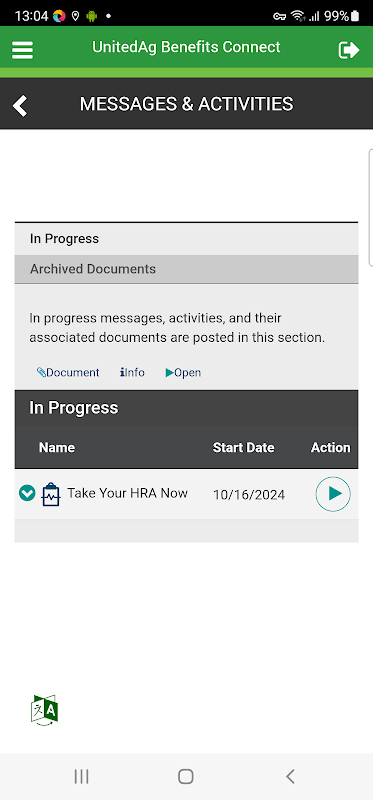This screenshot has width=373, height=800.
Task: Start Take Your HRA Now via play button
Action: coord(333,494)
